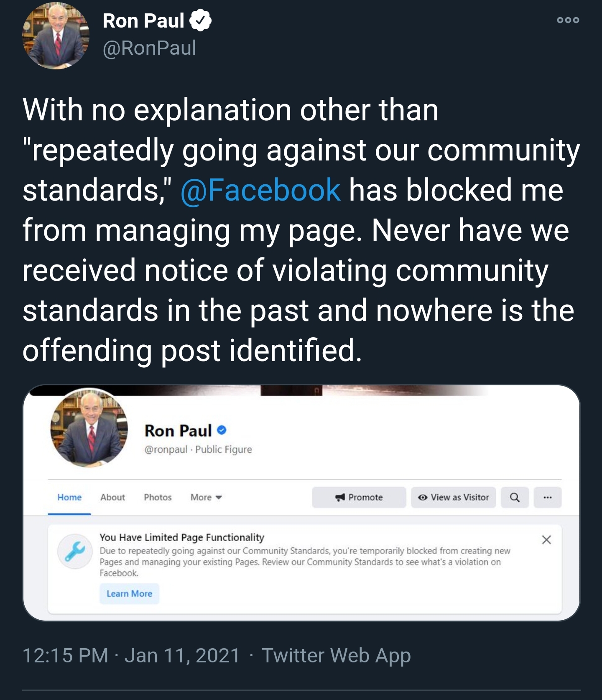602x700 pixels.
Task: Expand the More dropdown menu
Action: pyautogui.click(x=206, y=497)
